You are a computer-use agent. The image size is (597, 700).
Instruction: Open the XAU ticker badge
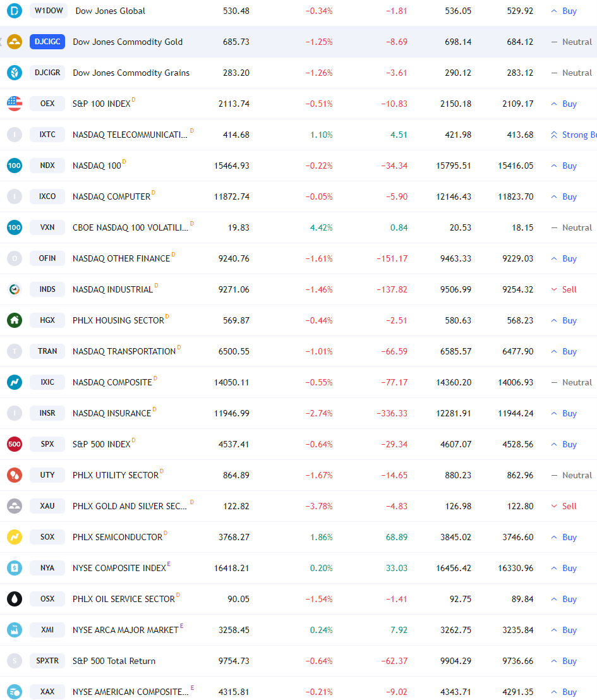pos(47,506)
